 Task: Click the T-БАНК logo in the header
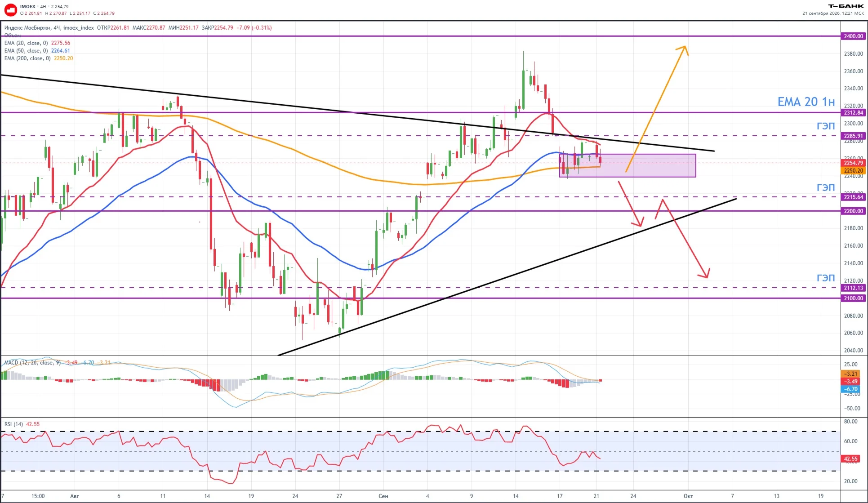click(846, 6)
